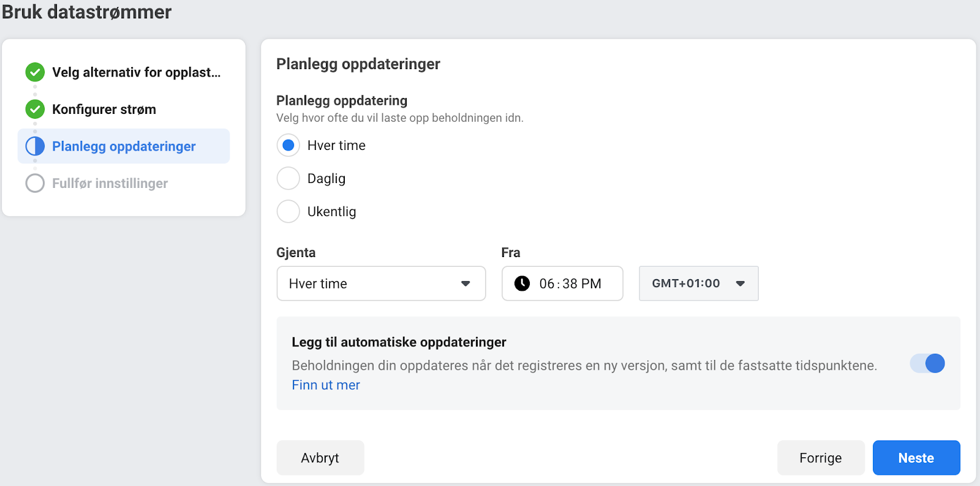
Task: Select the Hver time radio button
Action: (288, 146)
